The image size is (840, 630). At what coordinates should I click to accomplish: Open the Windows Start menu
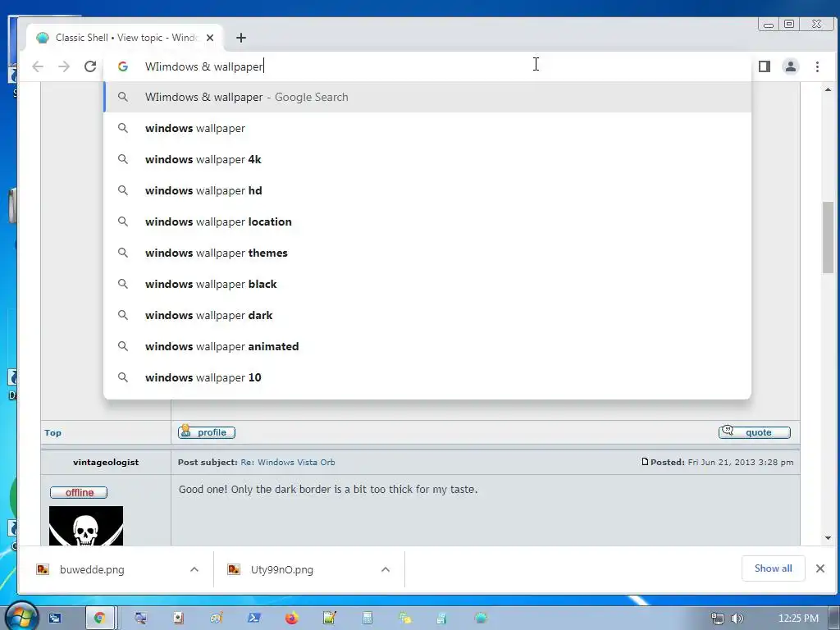[x=21, y=617]
